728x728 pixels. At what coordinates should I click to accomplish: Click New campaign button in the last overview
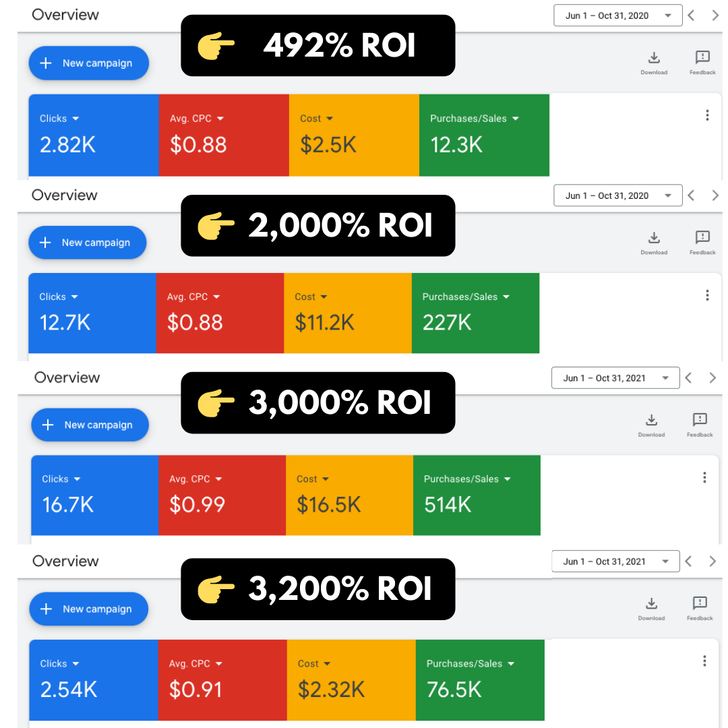click(89, 609)
